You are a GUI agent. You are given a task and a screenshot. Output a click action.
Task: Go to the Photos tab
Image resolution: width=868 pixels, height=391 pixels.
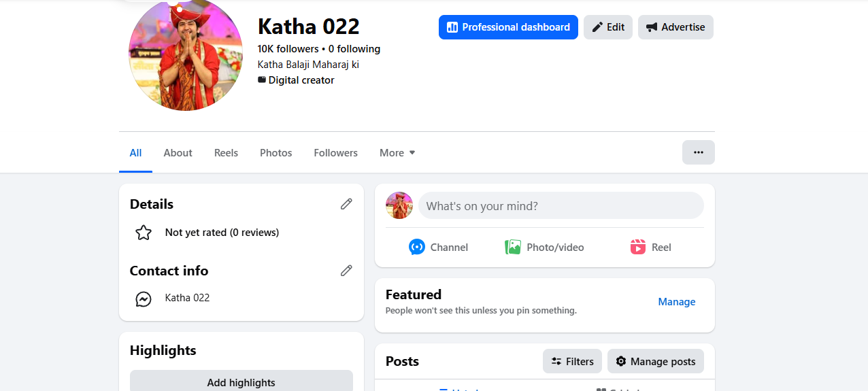click(x=276, y=153)
